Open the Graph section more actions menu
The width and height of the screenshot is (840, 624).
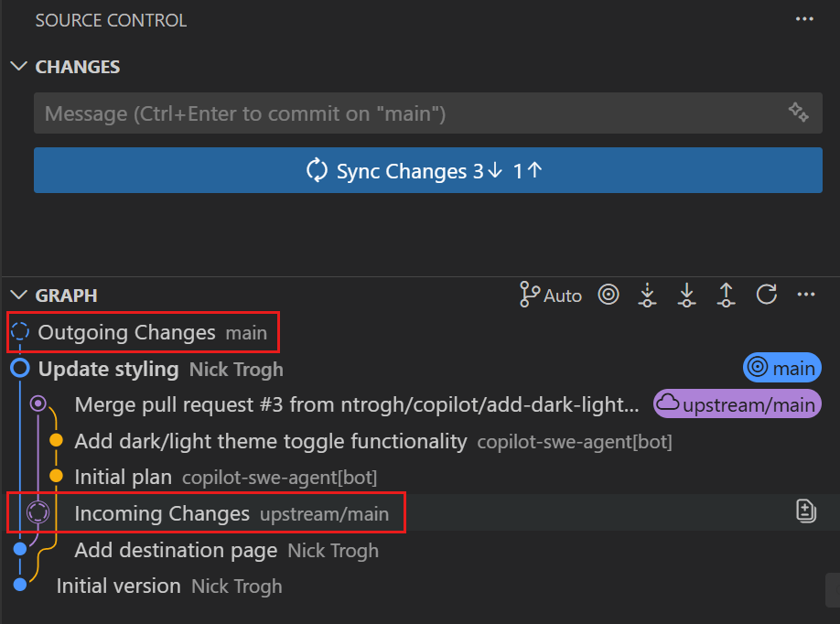click(806, 295)
